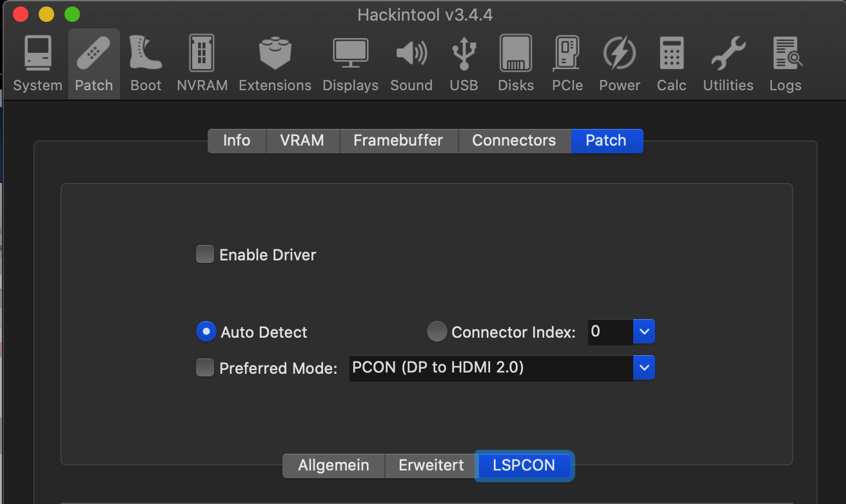
Task: Expand the Connector Index dropdown
Action: click(x=644, y=332)
